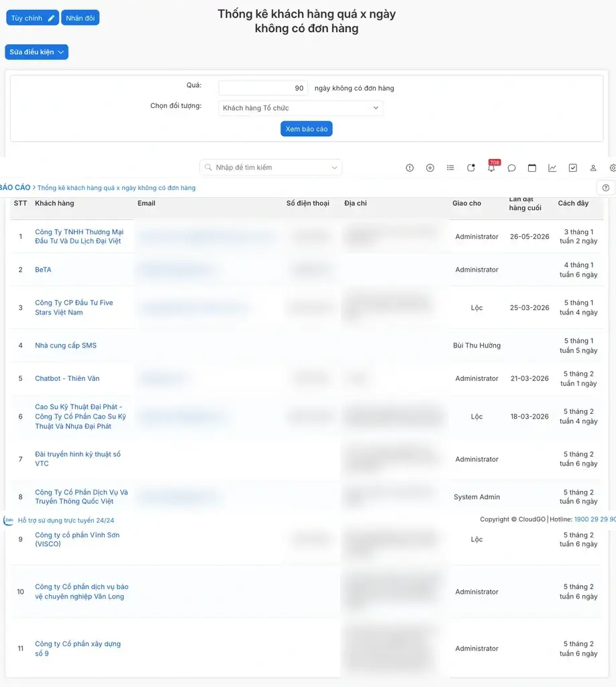Open the line chart reports icon
This screenshot has width=616, height=687.
click(x=552, y=168)
